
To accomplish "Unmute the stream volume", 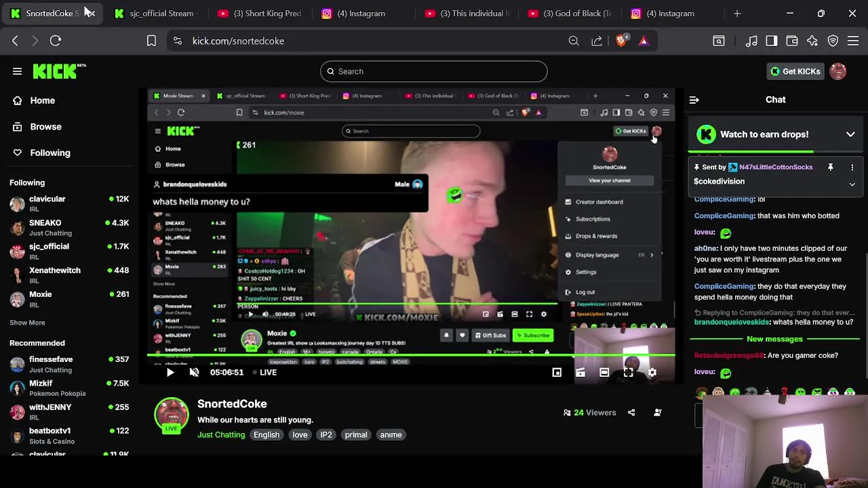I will pyautogui.click(x=194, y=372).
